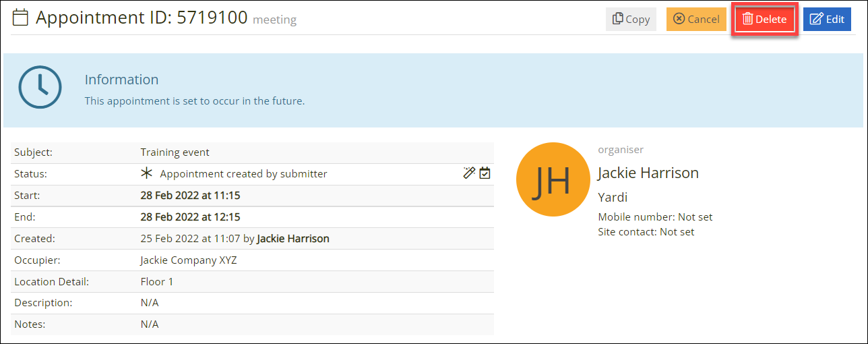Click Jackie Harrison in the Created row
Screen dimensions: 868x344
click(x=293, y=239)
